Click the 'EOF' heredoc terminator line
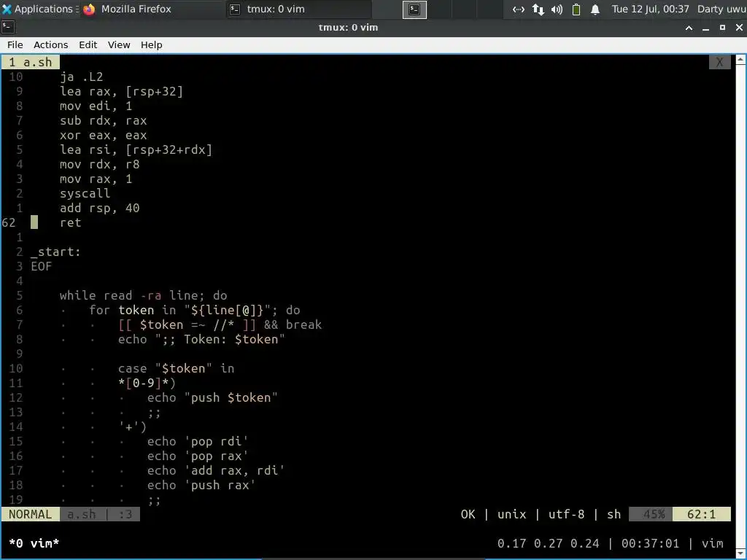The image size is (747, 560). 41,266
